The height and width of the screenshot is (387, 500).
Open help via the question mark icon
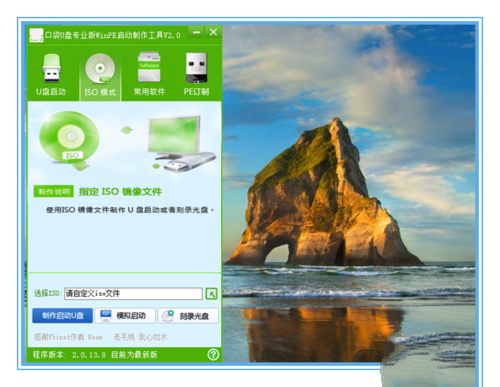pos(213,354)
